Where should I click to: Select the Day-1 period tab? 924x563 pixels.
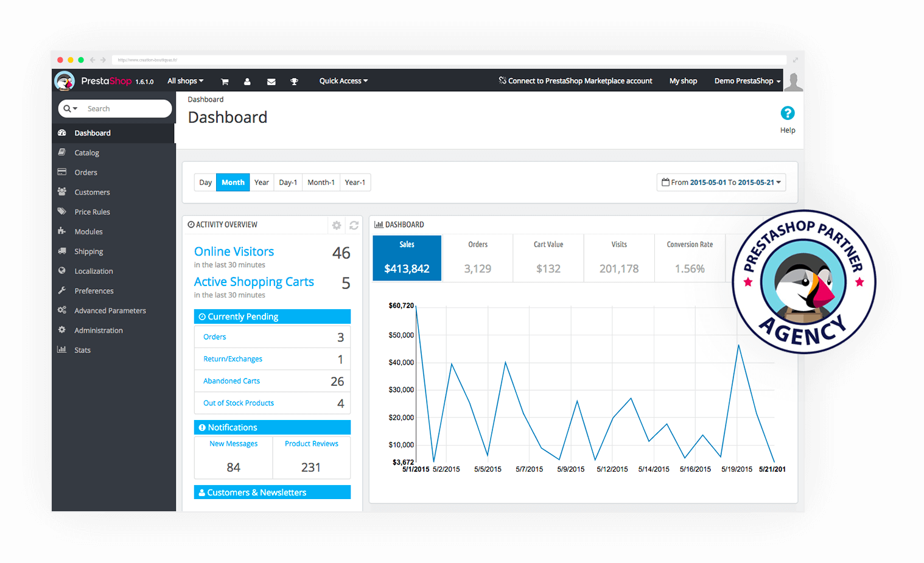tap(288, 183)
